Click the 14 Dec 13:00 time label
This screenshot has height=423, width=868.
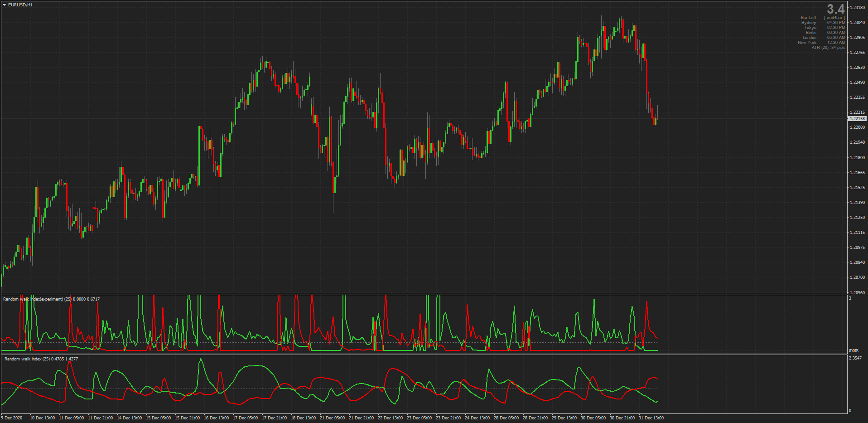pyautogui.click(x=130, y=418)
